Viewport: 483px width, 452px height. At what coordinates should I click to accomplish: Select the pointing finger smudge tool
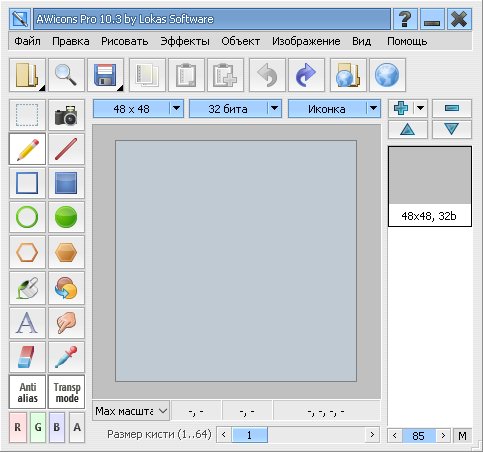[66, 323]
